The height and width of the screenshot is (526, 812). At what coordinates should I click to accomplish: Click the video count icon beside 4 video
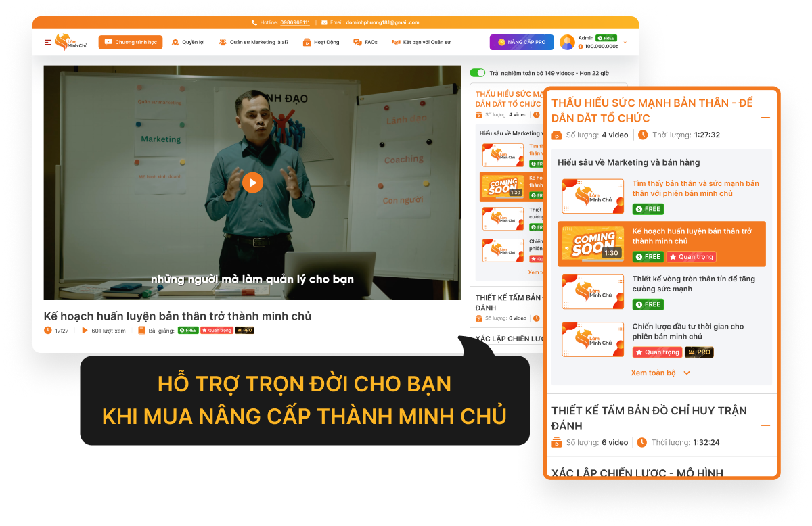[557, 135]
